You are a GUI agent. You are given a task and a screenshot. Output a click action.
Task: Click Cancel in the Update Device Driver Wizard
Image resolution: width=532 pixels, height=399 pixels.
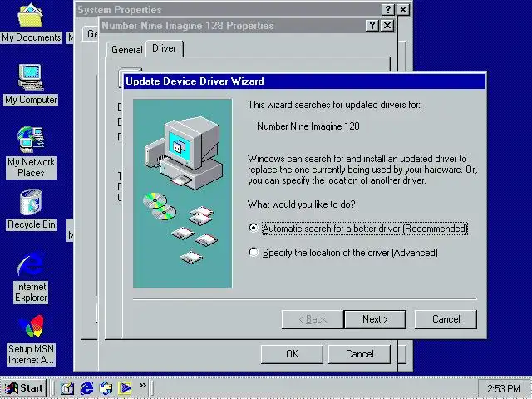pyautogui.click(x=446, y=319)
